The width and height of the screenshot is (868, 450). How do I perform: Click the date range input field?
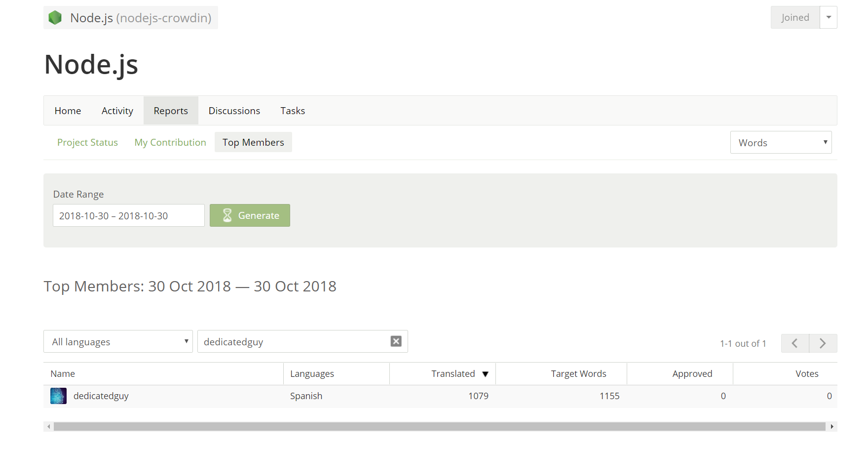click(129, 215)
